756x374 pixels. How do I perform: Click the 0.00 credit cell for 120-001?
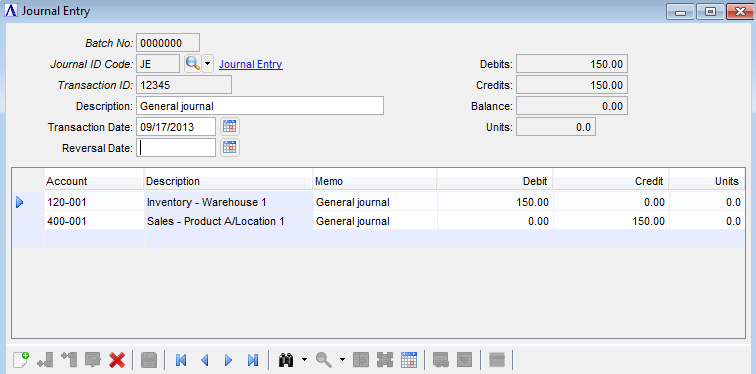click(x=611, y=202)
